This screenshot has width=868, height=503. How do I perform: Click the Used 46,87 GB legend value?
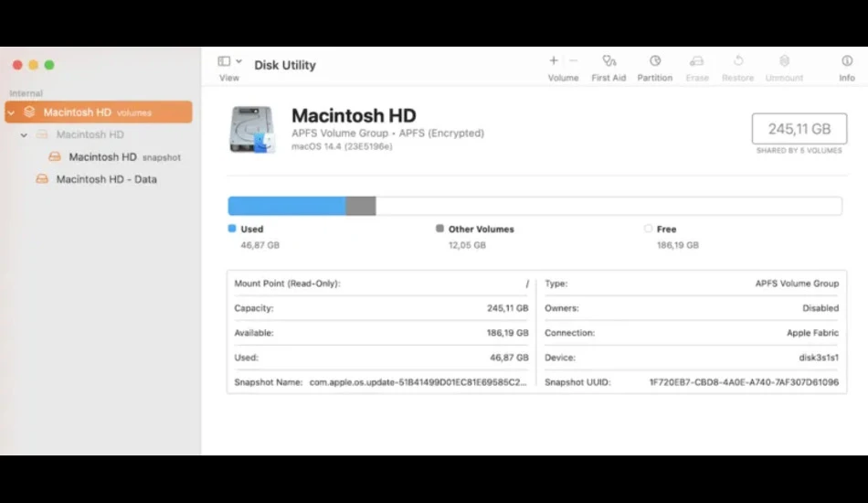click(259, 245)
